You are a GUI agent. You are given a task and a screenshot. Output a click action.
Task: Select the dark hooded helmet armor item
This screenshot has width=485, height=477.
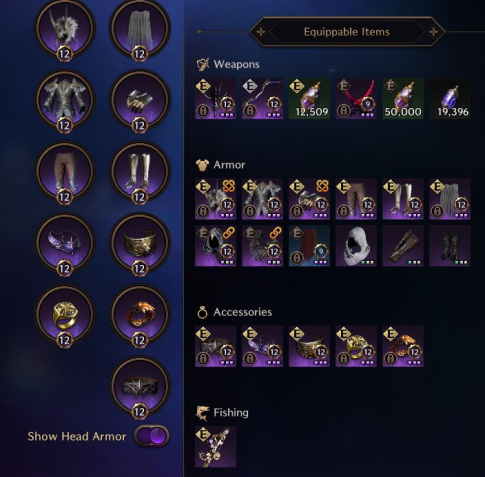215,246
